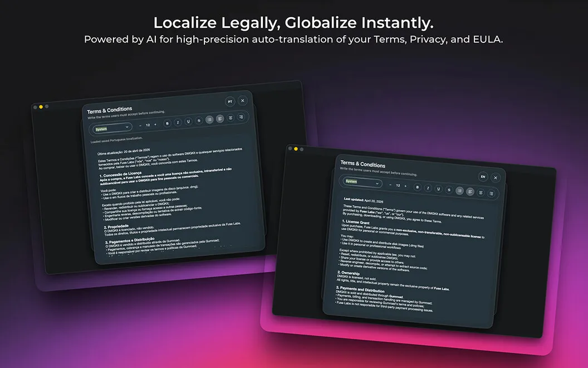The height and width of the screenshot is (368, 588).
Task: Open the System font dropdown in English editor
Action: tap(362, 182)
